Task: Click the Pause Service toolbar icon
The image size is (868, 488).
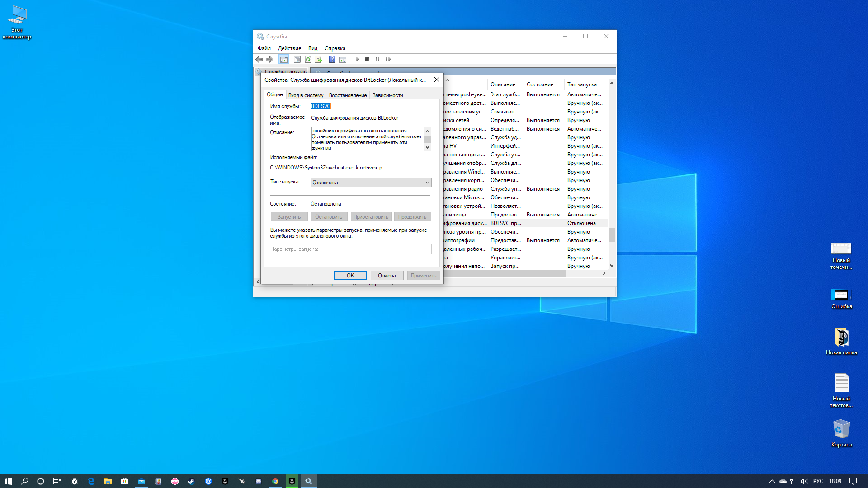Action: tap(377, 59)
